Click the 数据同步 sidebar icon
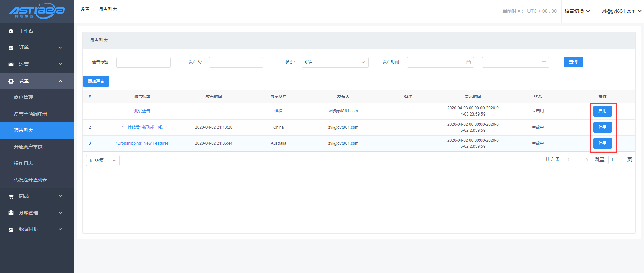Screen dimensions: 644x273 (11, 229)
